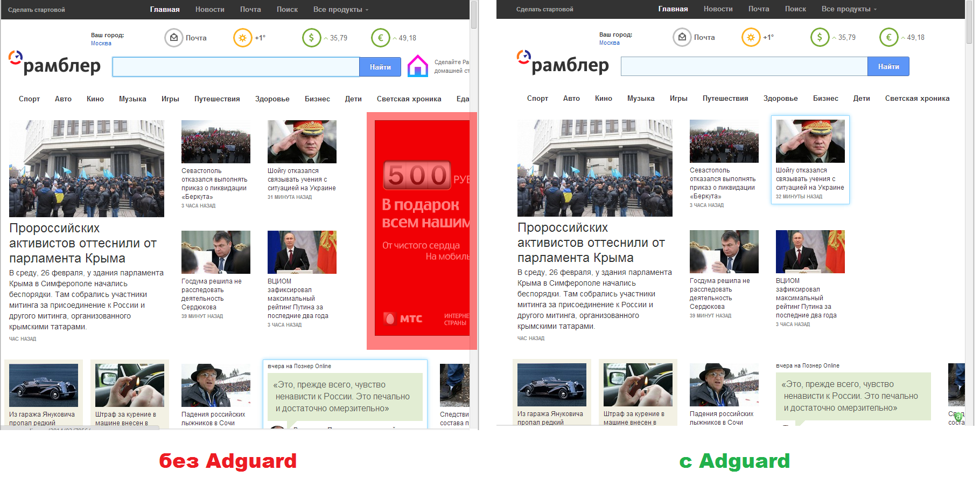Select 'Дети' category in left window
The image size is (980, 484).
click(x=353, y=99)
